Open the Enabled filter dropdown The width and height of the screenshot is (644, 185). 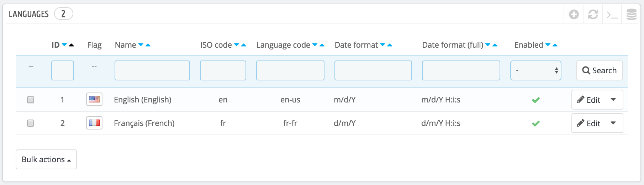click(x=536, y=70)
